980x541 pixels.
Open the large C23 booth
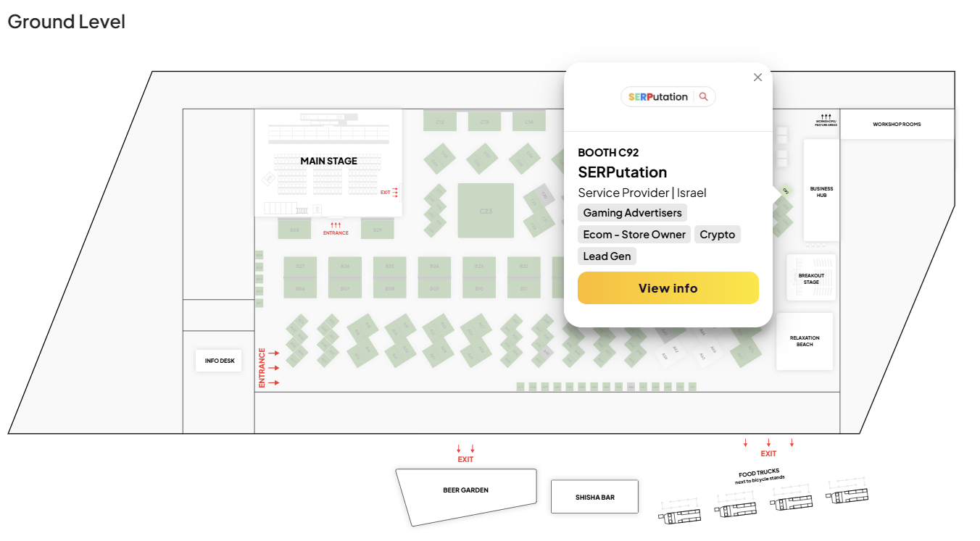click(486, 211)
